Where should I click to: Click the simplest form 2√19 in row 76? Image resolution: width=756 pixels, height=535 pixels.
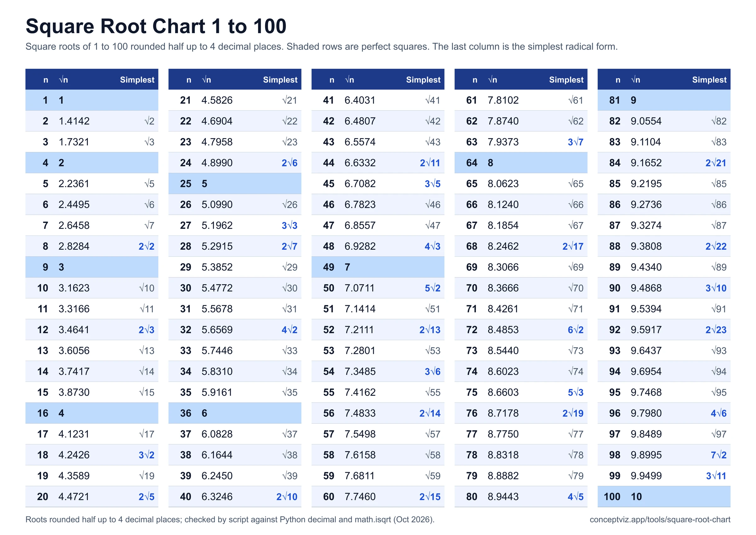pyautogui.click(x=573, y=413)
